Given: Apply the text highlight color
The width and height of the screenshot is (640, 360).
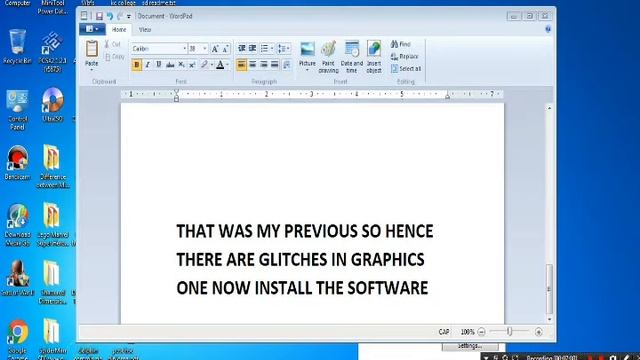Looking at the screenshot, I should pos(204,65).
